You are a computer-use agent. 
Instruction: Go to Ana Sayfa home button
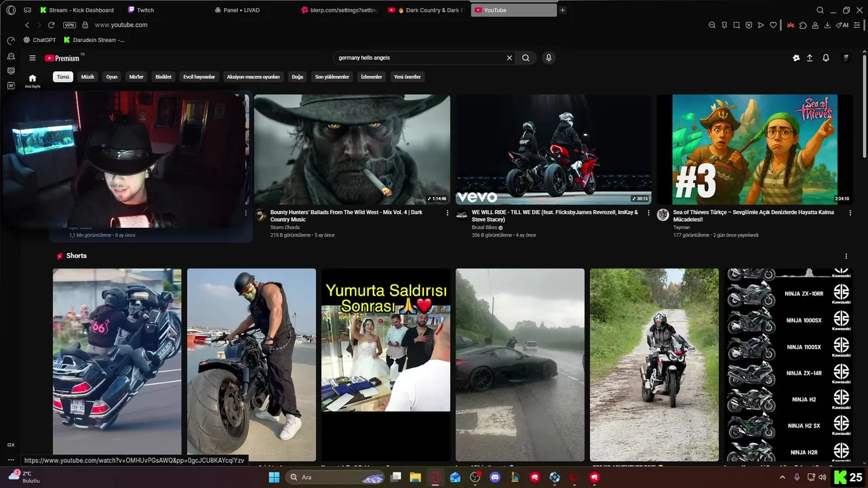32,81
